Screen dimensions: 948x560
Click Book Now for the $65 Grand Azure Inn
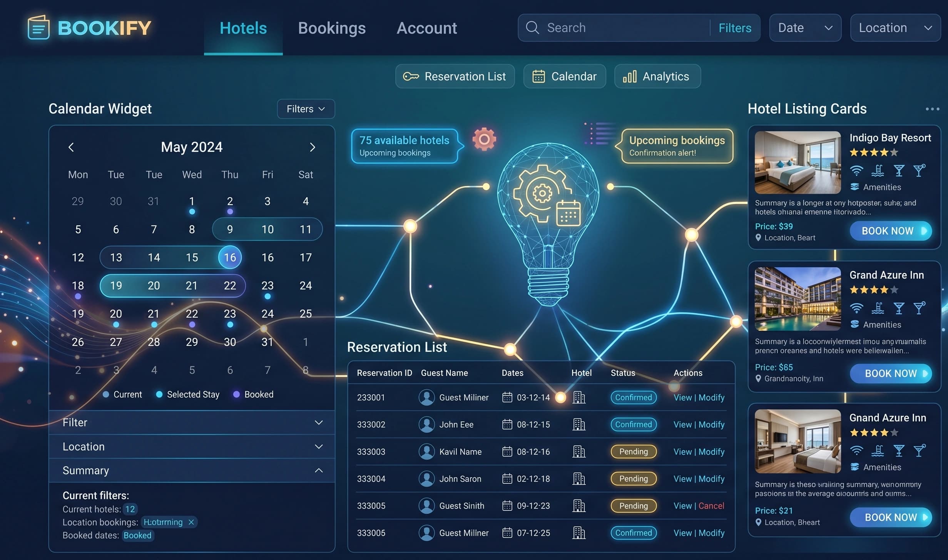click(x=891, y=373)
